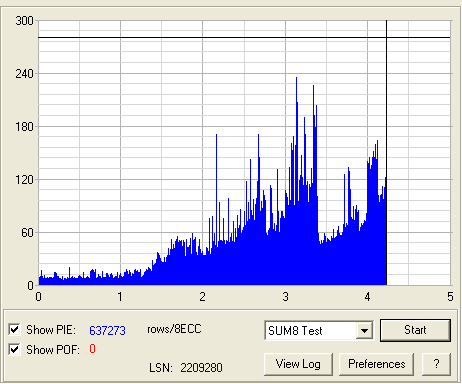Open the View Log button
462x384 pixels.
(x=298, y=364)
